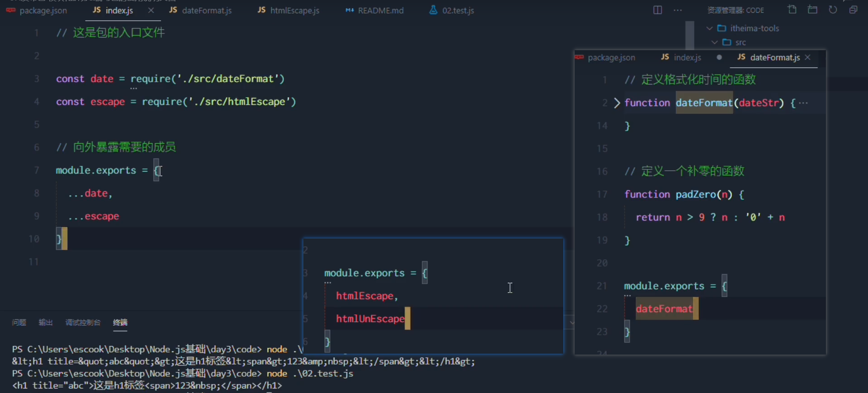The image size is (868, 393).
Task: Collapse all folders in the explorer
Action: [853, 9]
